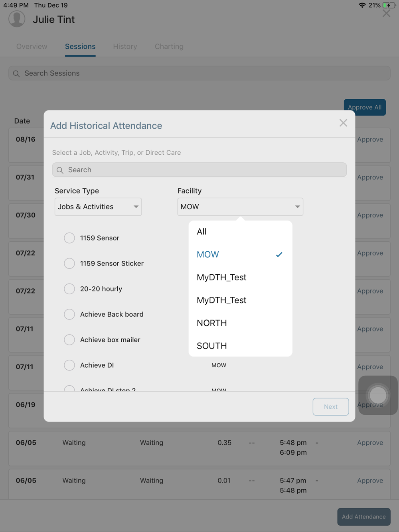Click the dialog Search input field
The image size is (399, 532).
tap(199, 170)
